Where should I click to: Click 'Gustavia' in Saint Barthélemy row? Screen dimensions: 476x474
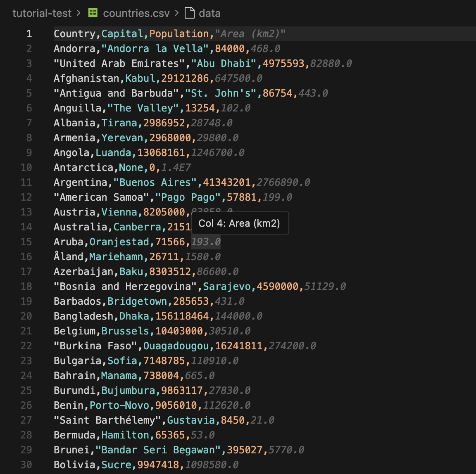click(191, 420)
